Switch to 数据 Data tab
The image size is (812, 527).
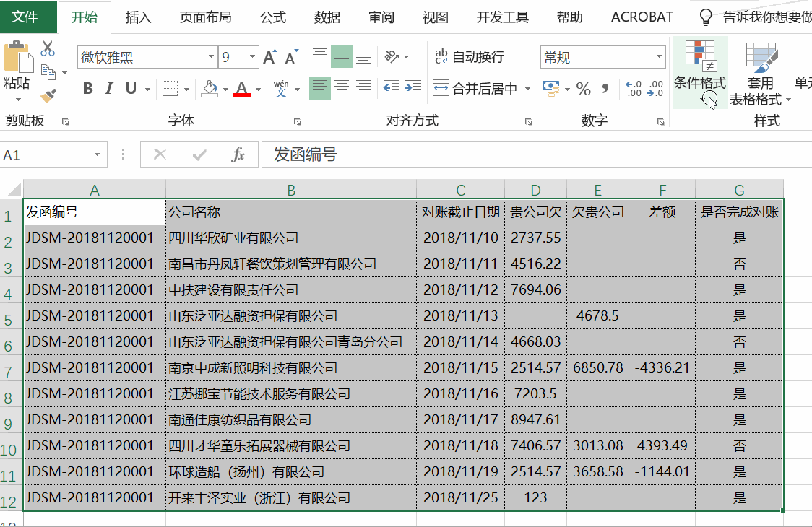click(x=327, y=17)
